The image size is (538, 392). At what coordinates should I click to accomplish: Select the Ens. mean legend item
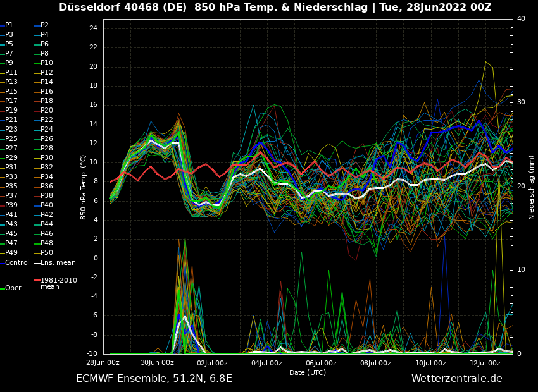tap(58, 262)
